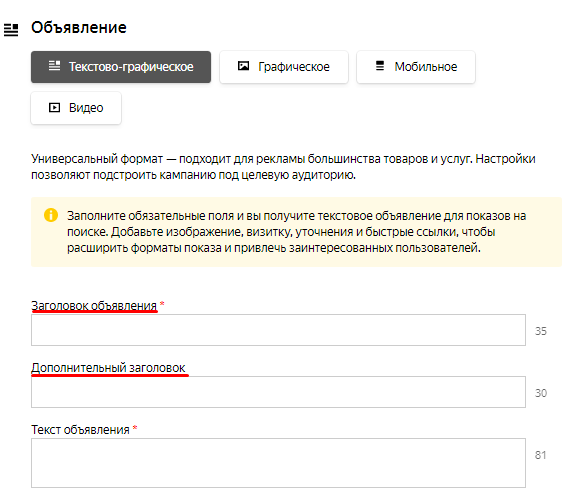
Task: Click the Заголовок объявления label
Action: [x=94, y=305]
